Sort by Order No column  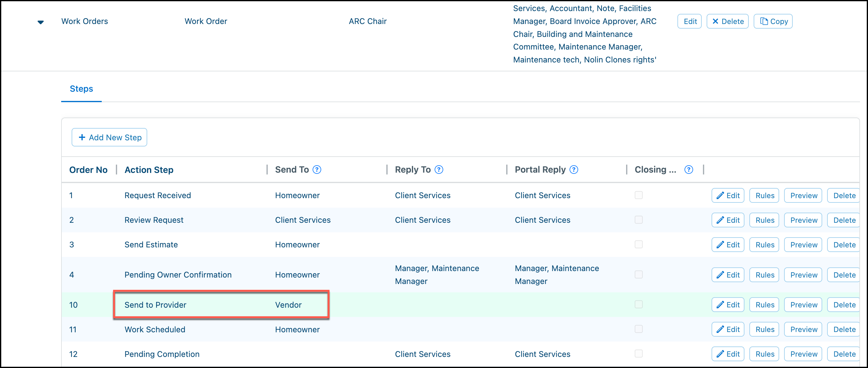pyautogui.click(x=88, y=170)
